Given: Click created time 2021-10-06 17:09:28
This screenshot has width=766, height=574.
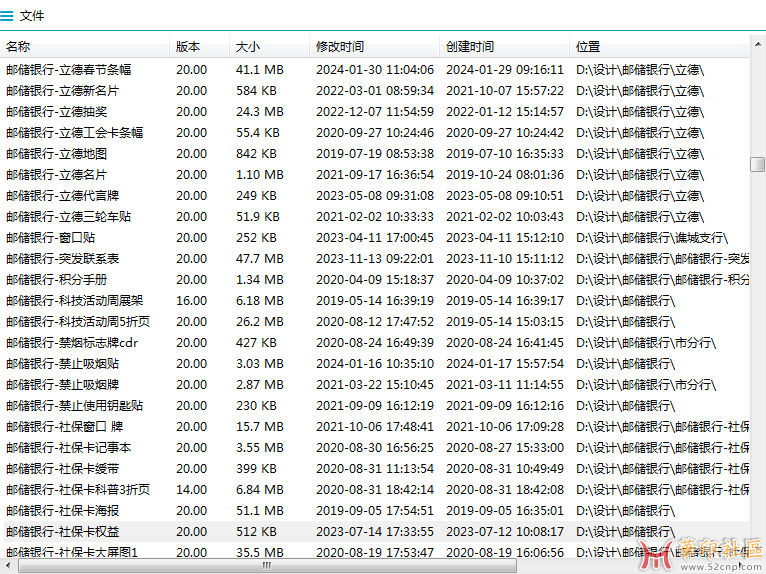Looking at the screenshot, I should (x=505, y=427).
